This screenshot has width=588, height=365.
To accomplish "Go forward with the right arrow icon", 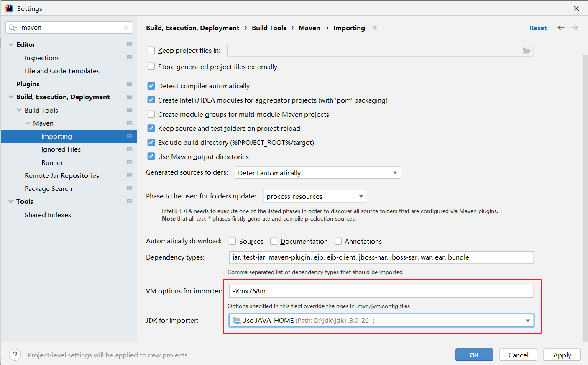I will pyautogui.click(x=575, y=28).
